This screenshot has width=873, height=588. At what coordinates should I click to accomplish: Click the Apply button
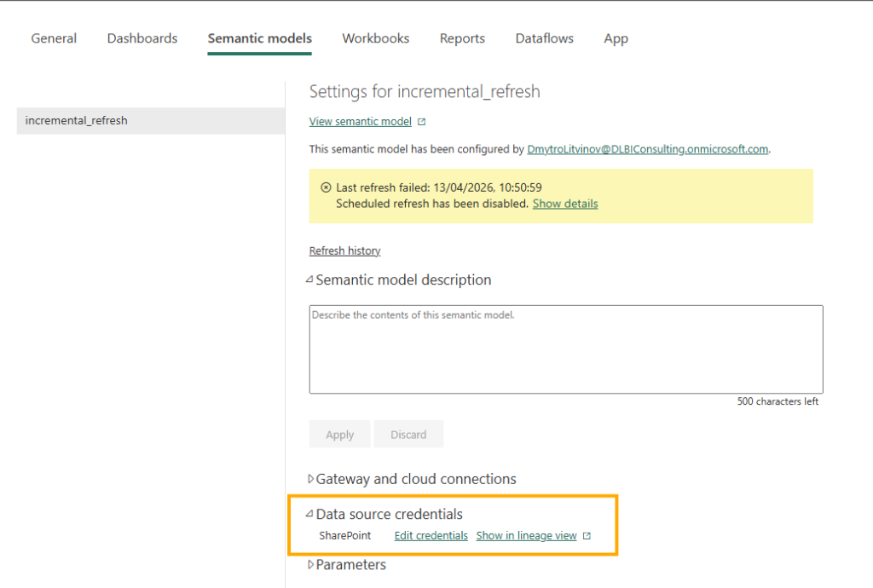pos(339,434)
